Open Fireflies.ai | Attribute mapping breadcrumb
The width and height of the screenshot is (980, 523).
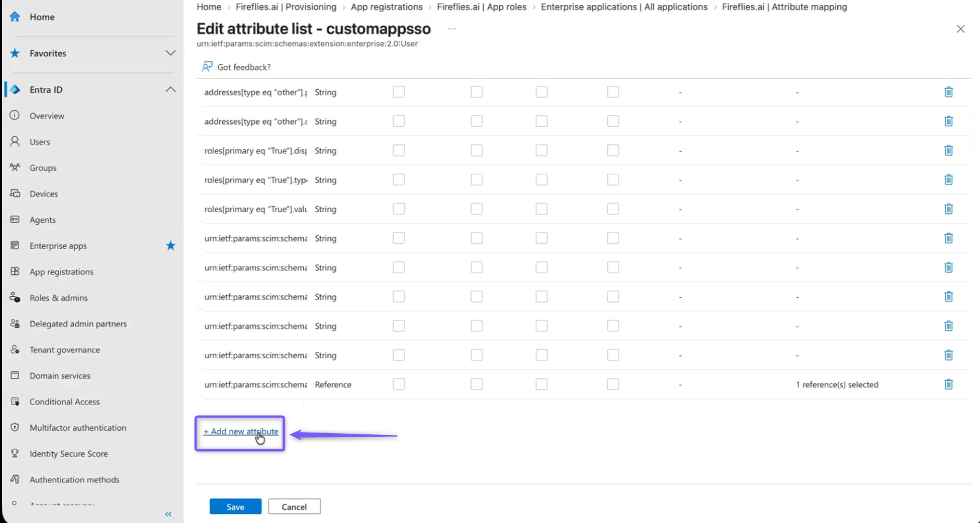(x=785, y=7)
